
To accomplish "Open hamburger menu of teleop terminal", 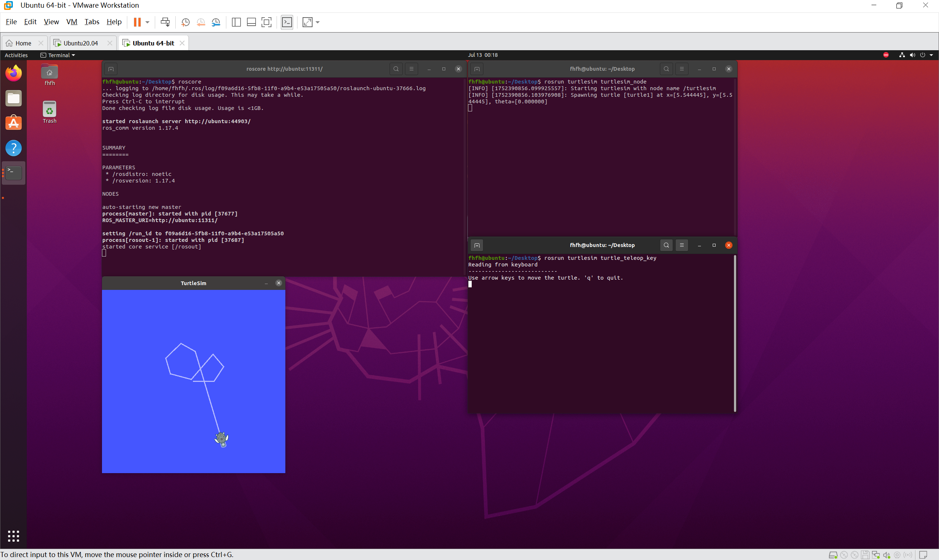I will point(682,245).
